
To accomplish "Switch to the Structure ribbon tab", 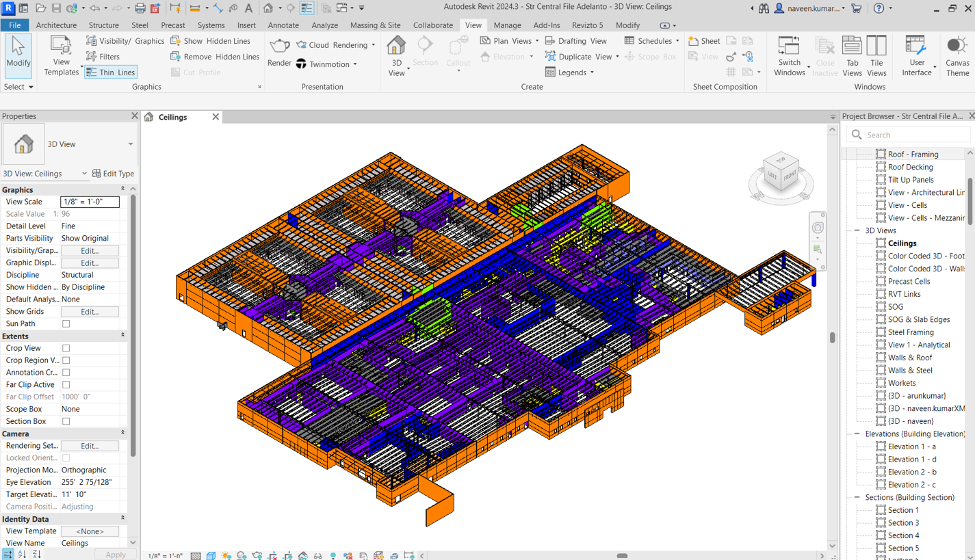I will (x=103, y=25).
